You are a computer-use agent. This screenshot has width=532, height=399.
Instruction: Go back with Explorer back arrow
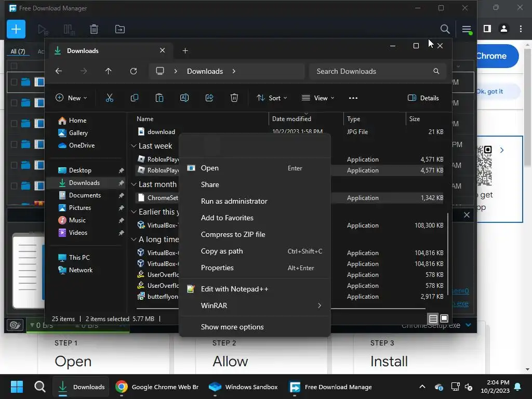tap(59, 71)
